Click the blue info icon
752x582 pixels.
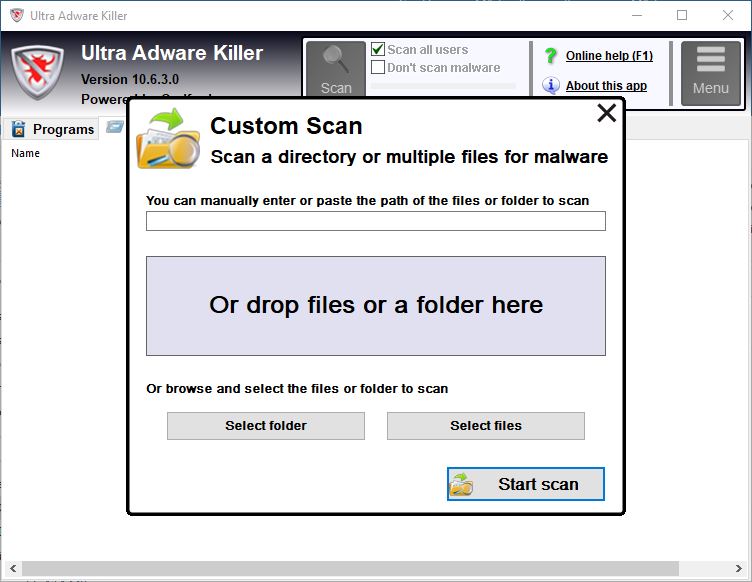551,85
